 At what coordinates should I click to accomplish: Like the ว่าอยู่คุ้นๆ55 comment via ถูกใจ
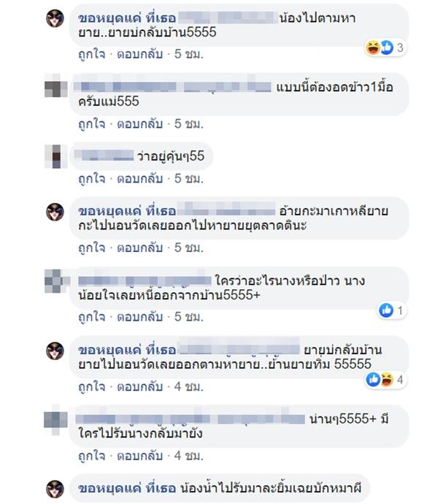91,178
